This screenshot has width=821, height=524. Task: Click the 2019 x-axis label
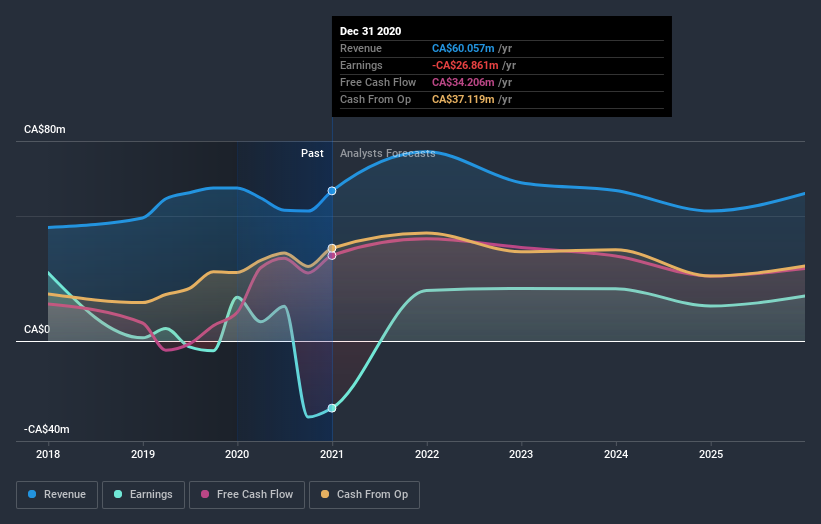[x=143, y=454]
